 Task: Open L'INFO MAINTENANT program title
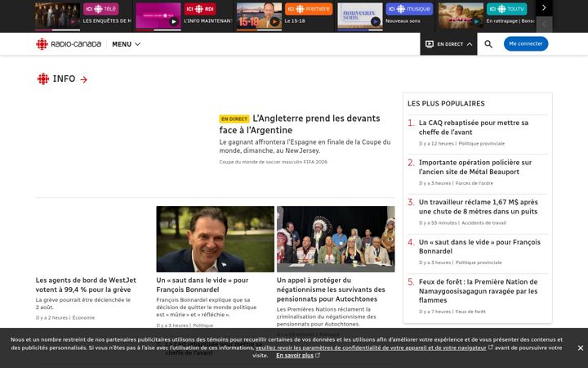click(x=208, y=21)
